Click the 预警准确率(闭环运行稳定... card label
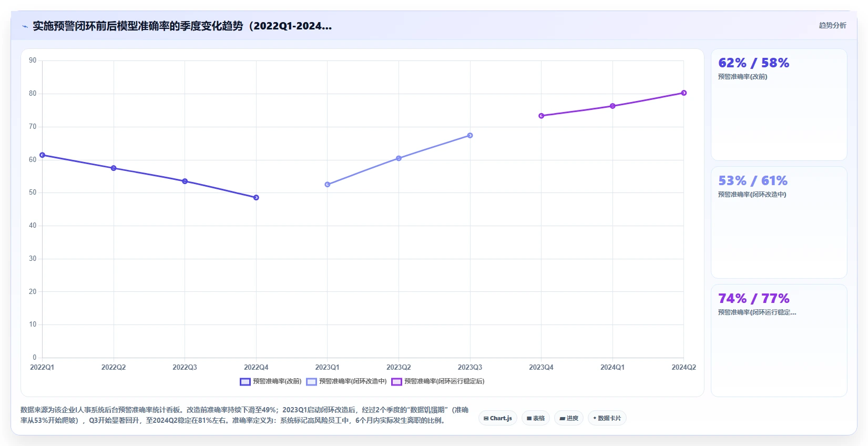 click(x=757, y=312)
